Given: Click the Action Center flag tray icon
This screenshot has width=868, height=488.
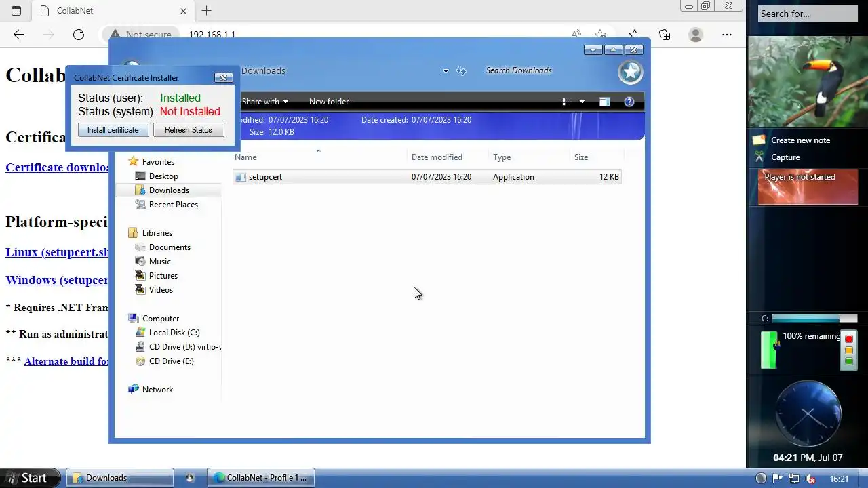Looking at the screenshot, I should (x=778, y=479).
